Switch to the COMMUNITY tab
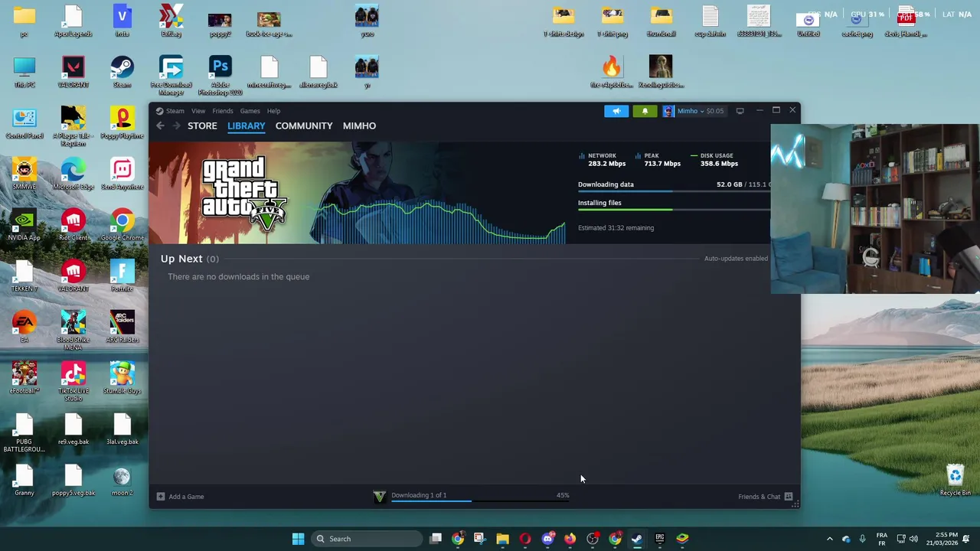The width and height of the screenshot is (980, 551). (x=304, y=126)
